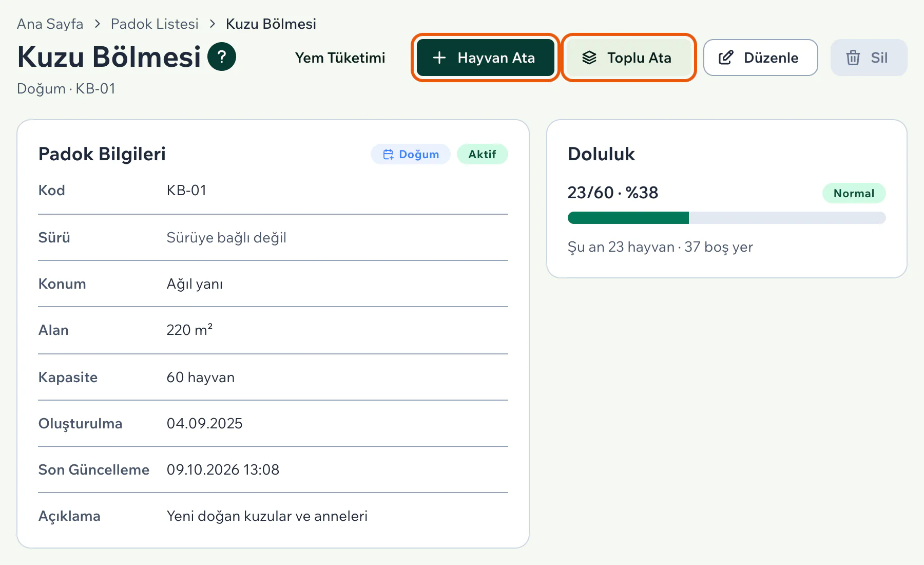Click the layers icon in Toplu Ata
924x565 pixels.
[589, 58]
